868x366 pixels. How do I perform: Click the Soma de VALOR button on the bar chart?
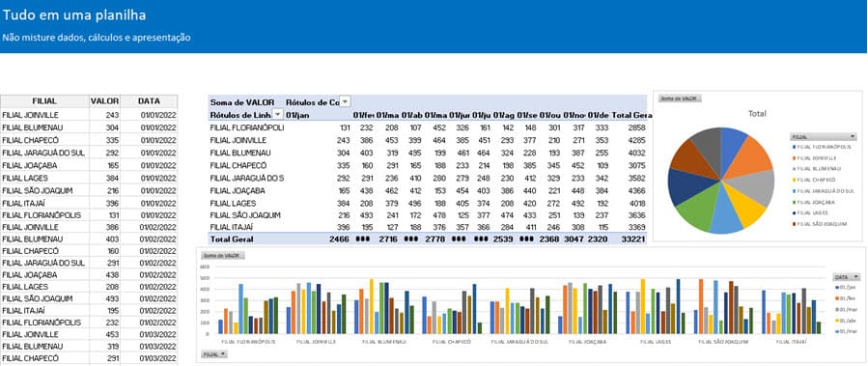pyautogui.click(x=222, y=255)
